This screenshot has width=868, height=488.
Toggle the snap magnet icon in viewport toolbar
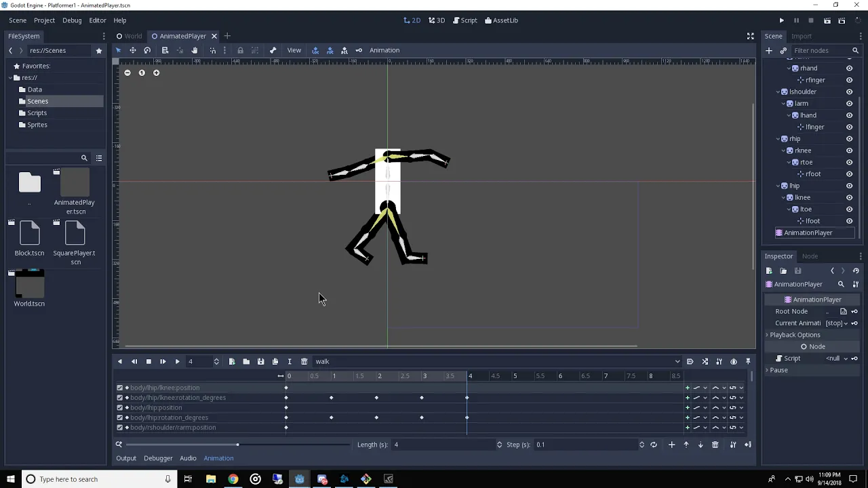213,50
